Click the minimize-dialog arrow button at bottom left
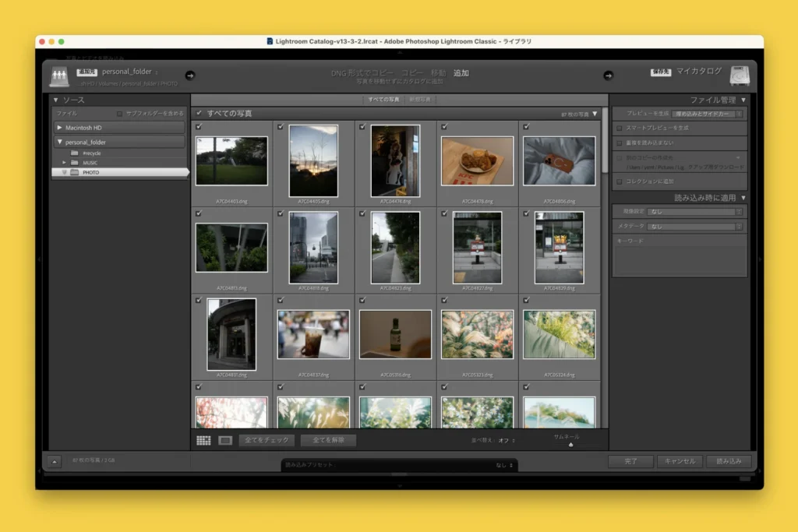The image size is (798, 532). tap(54, 461)
